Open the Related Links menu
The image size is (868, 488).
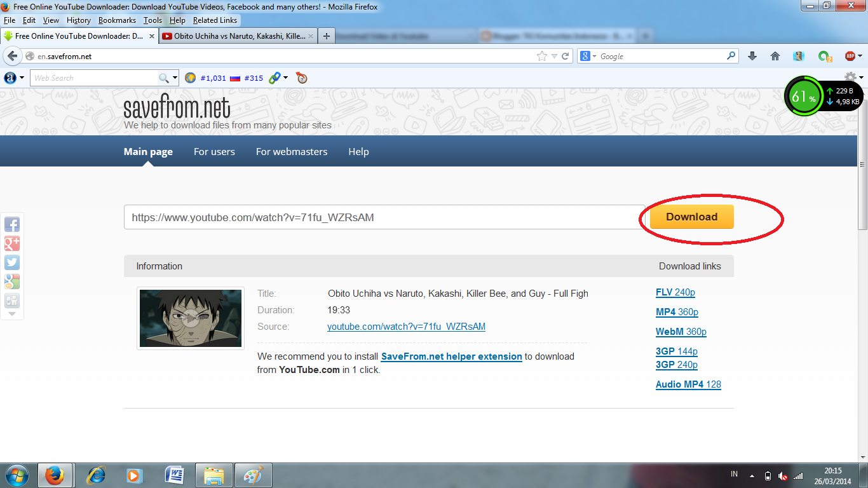[x=215, y=20]
